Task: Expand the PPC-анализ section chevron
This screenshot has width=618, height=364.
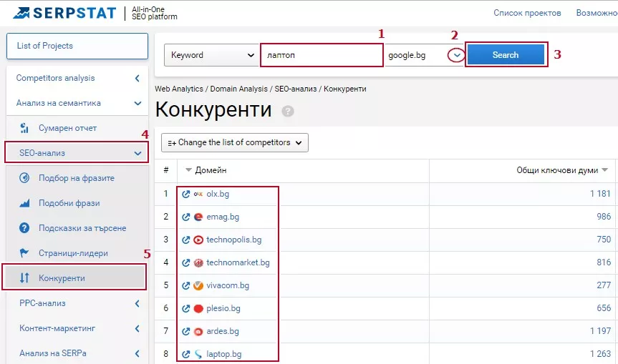Action: pyautogui.click(x=137, y=303)
